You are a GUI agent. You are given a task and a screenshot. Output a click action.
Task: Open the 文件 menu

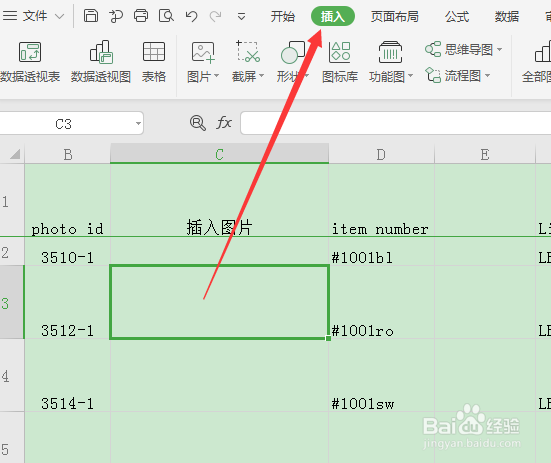[x=35, y=16]
